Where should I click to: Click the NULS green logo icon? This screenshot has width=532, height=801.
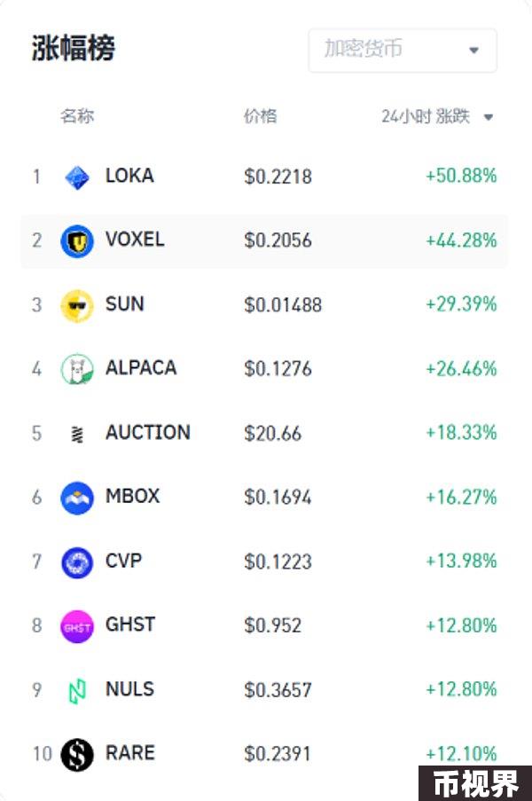(77, 691)
